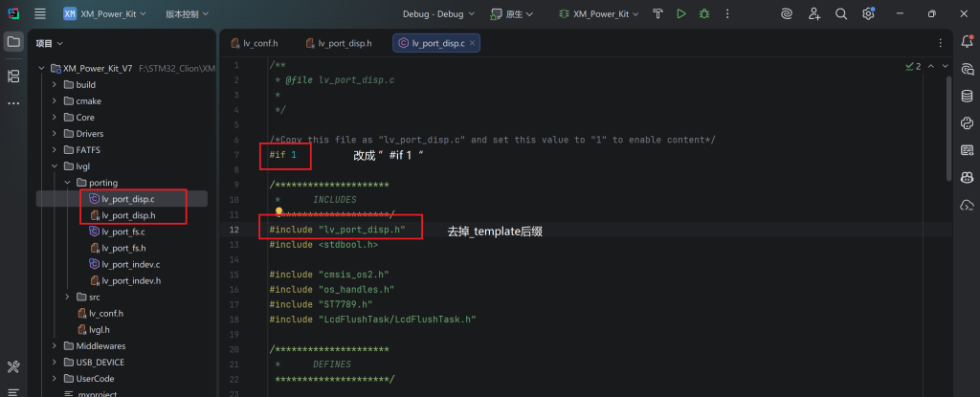
Task: Open the Notifications bell panel
Action: click(966, 42)
